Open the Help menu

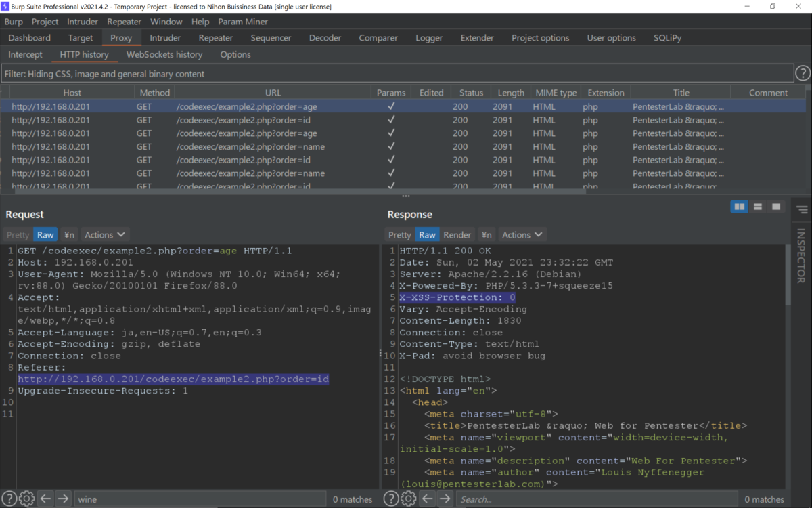point(200,22)
